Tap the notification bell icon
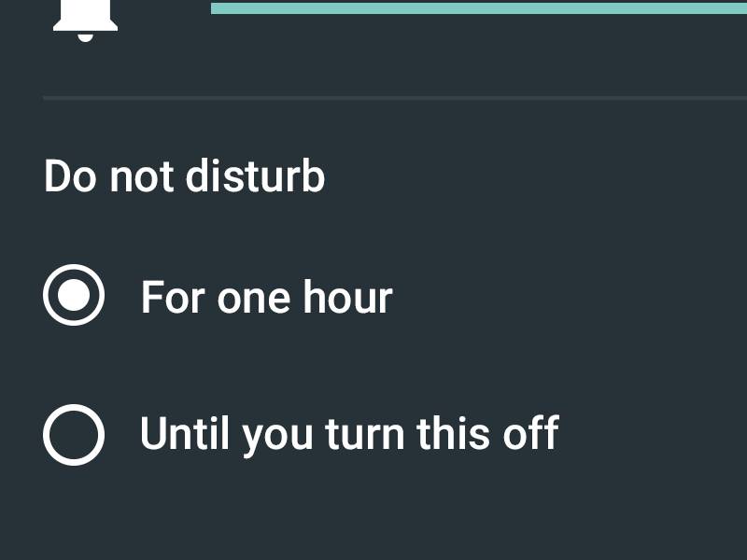Viewport: 747px width, 560px height. pos(85,19)
